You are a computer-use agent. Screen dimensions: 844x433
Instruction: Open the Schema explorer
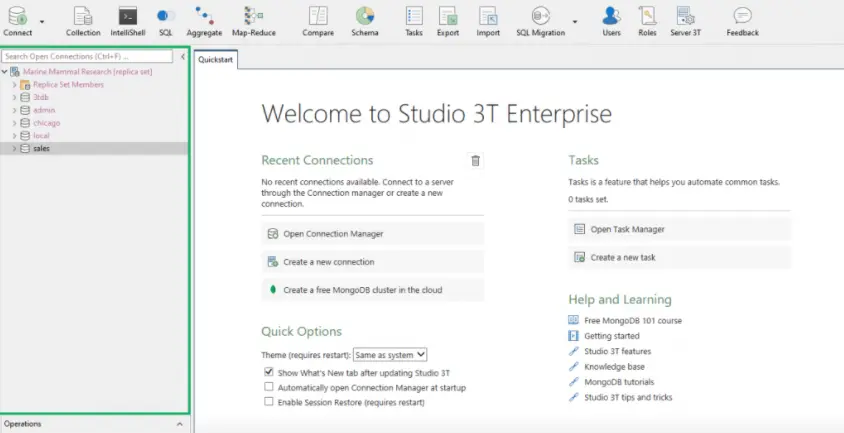pos(364,21)
